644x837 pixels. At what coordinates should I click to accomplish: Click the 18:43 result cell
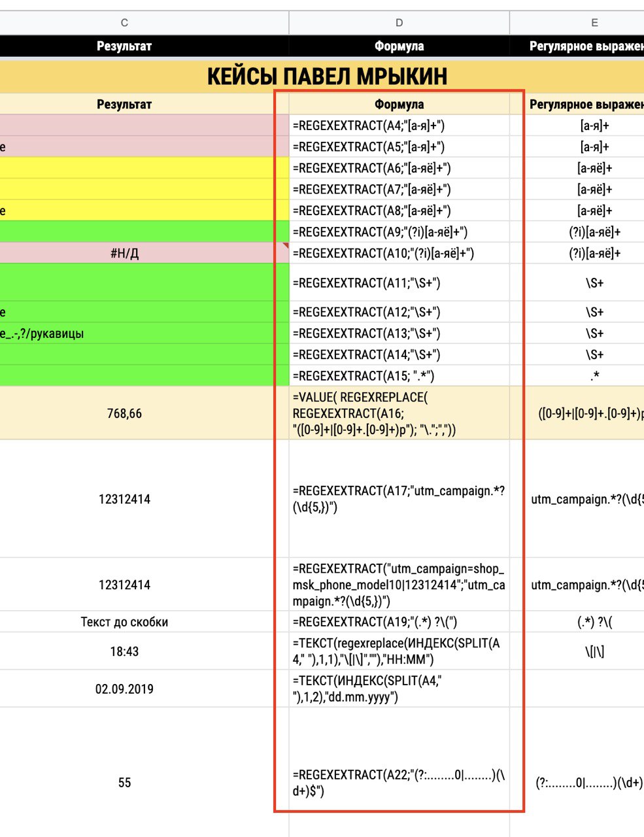point(144,651)
